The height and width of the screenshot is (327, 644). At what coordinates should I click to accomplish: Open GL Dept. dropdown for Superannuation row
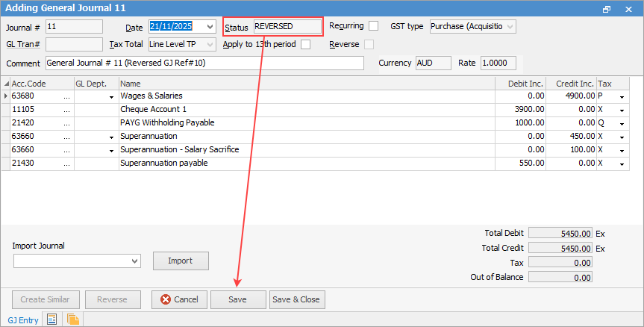[111, 137]
